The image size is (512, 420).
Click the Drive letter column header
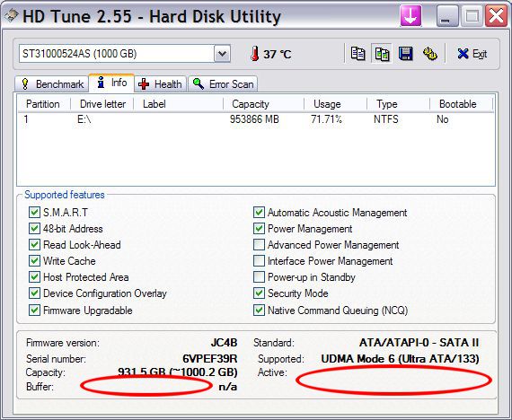(x=102, y=104)
